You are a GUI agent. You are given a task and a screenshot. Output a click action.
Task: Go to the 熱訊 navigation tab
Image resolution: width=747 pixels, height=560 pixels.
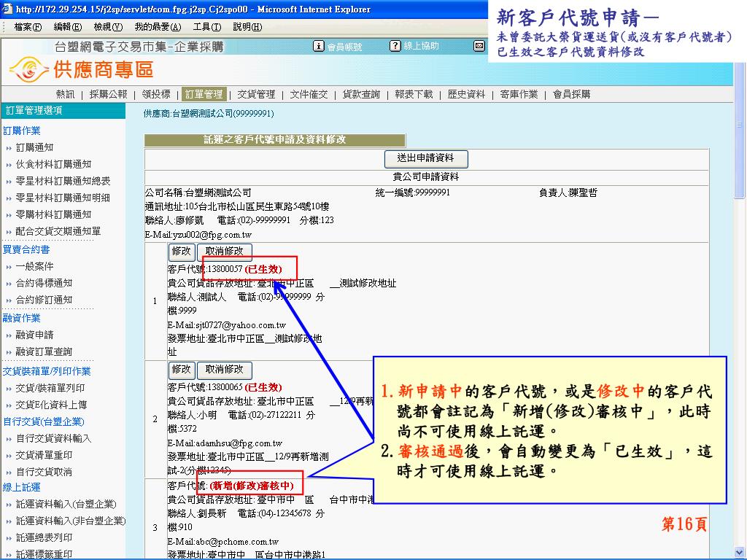click(x=65, y=94)
